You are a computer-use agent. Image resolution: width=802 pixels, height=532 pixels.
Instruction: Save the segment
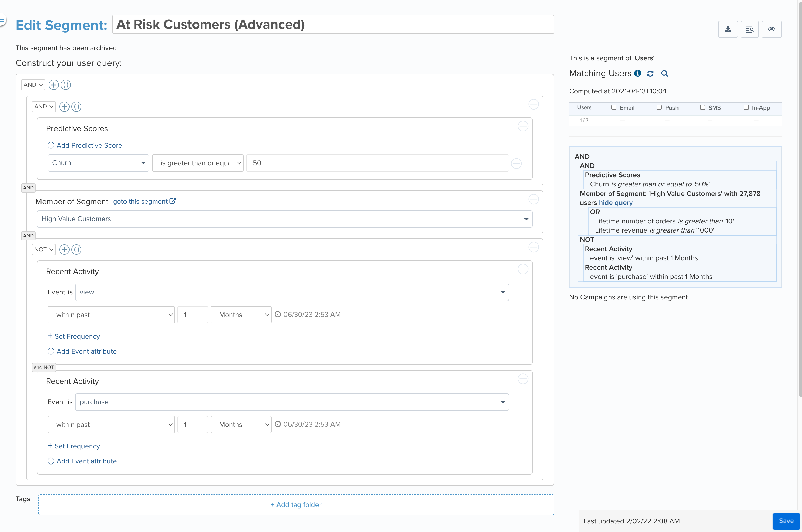[786, 521]
